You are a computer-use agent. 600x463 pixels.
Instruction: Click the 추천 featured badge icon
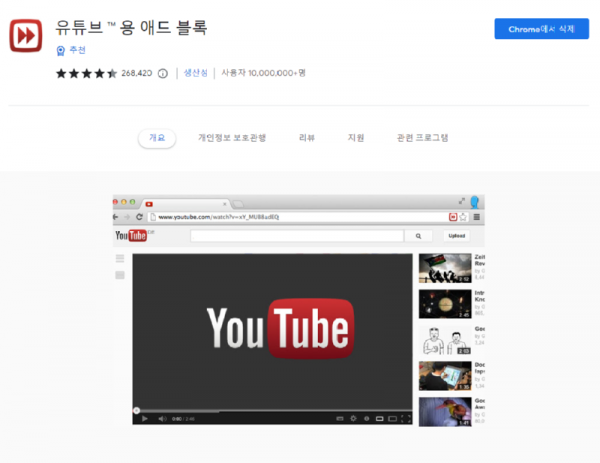60,51
